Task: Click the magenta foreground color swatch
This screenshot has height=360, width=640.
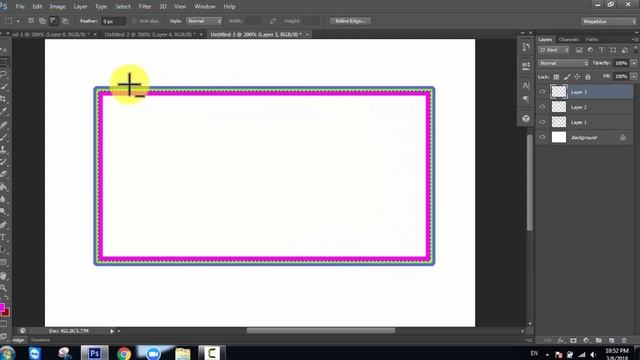Action: (2, 307)
